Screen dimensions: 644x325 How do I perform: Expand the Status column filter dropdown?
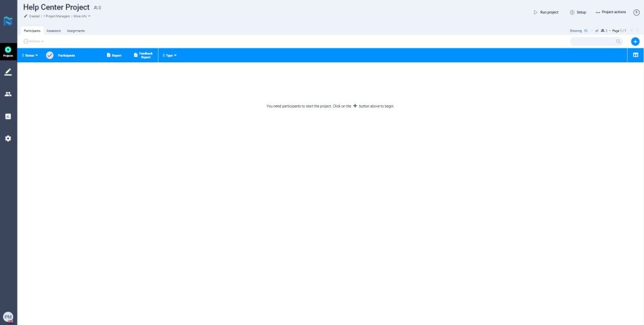click(30, 55)
